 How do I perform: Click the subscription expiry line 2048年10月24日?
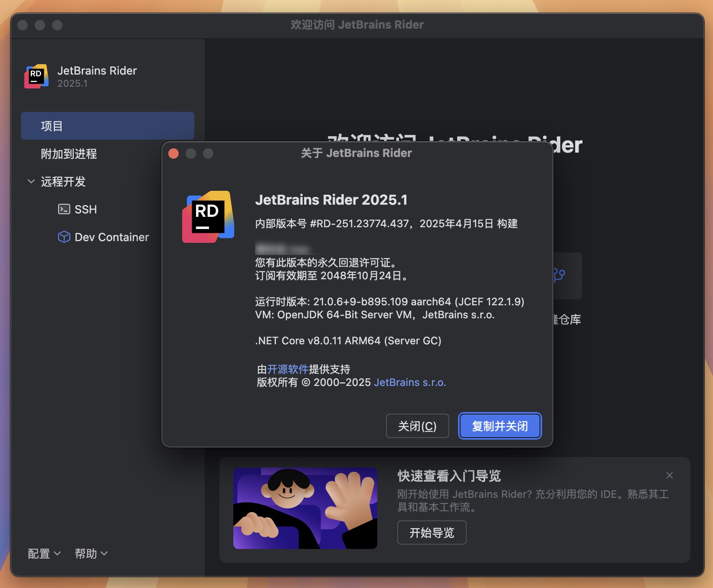tap(332, 275)
